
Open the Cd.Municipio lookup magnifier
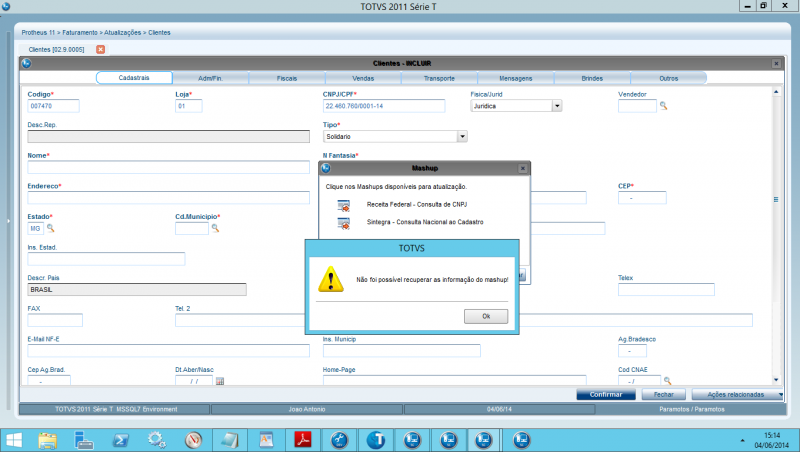tap(215, 228)
